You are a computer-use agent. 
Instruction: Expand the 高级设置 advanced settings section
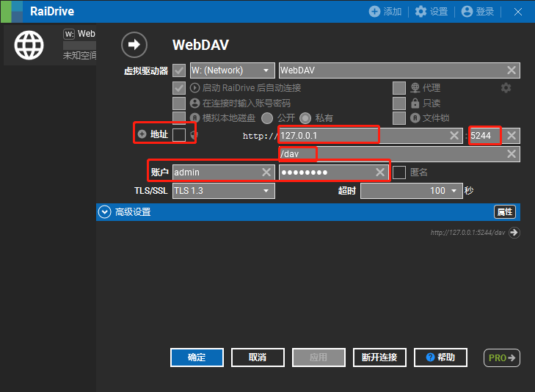click(x=104, y=212)
